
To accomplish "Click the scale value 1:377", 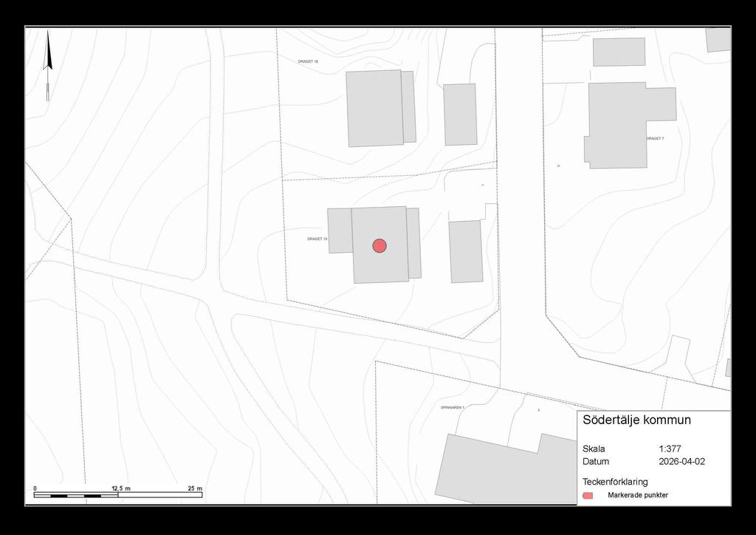I will pyautogui.click(x=670, y=449).
